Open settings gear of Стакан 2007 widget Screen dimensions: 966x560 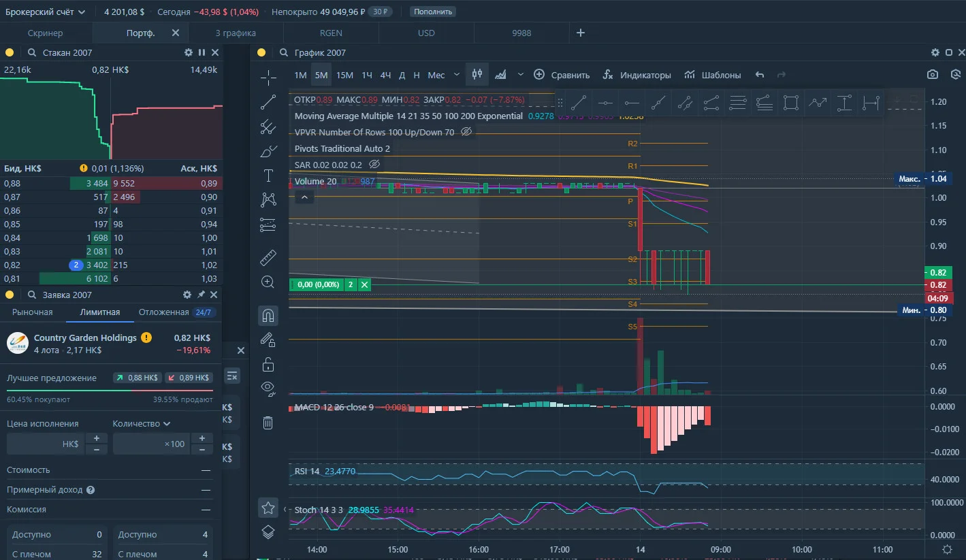[189, 52]
